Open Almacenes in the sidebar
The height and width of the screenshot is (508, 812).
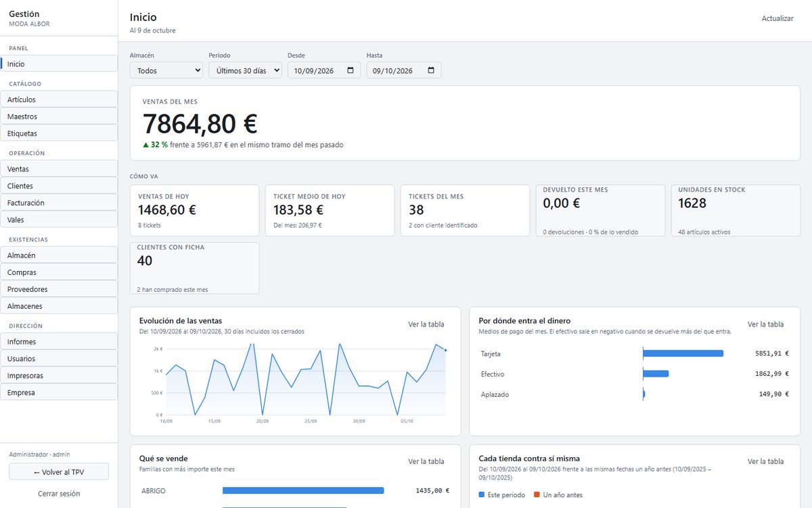59,306
